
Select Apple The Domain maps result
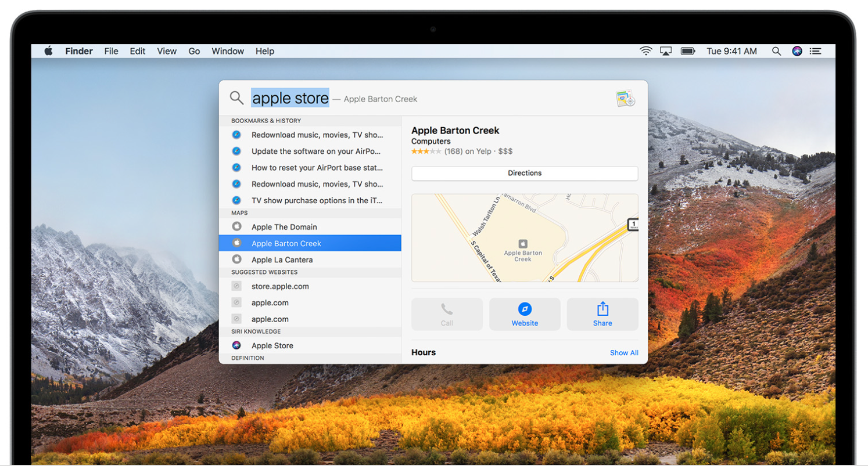coord(284,227)
